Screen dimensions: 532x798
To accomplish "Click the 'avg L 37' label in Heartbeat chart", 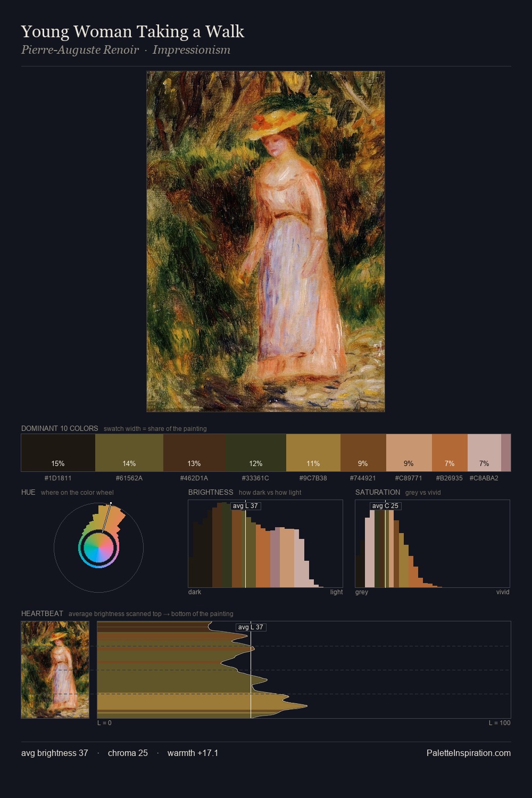I will point(251,627).
